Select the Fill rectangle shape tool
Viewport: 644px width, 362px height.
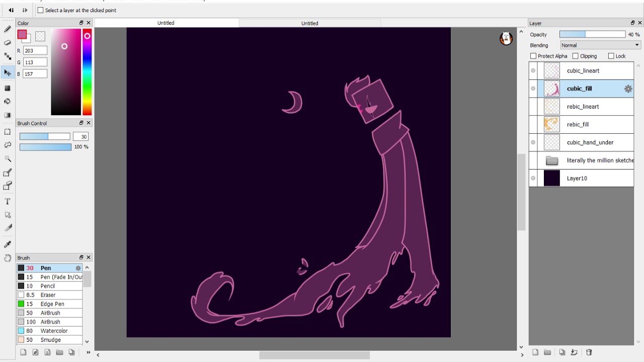tap(8, 88)
